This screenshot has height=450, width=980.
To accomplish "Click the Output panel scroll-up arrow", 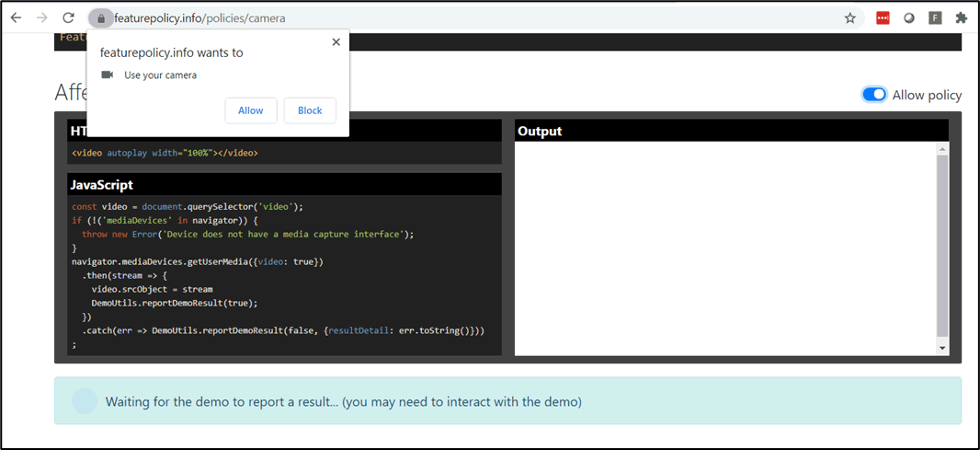I will pyautogui.click(x=941, y=149).
